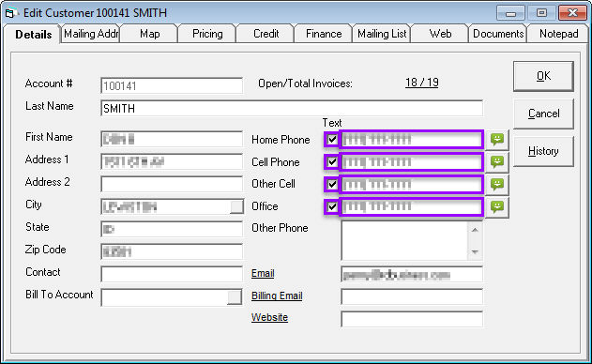Click the Email link label
The height and width of the screenshot is (364, 592).
coord(263,273)
